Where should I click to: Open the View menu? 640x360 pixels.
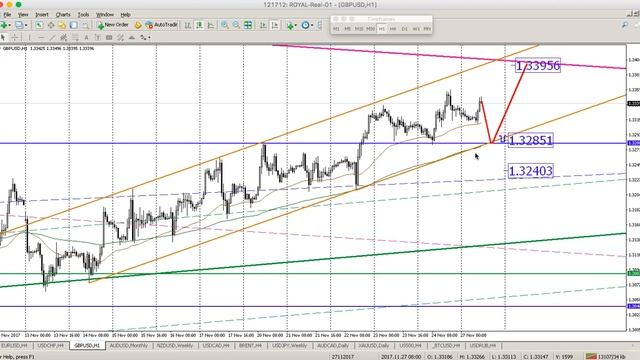pyautogui.click(x=23, y=15)
